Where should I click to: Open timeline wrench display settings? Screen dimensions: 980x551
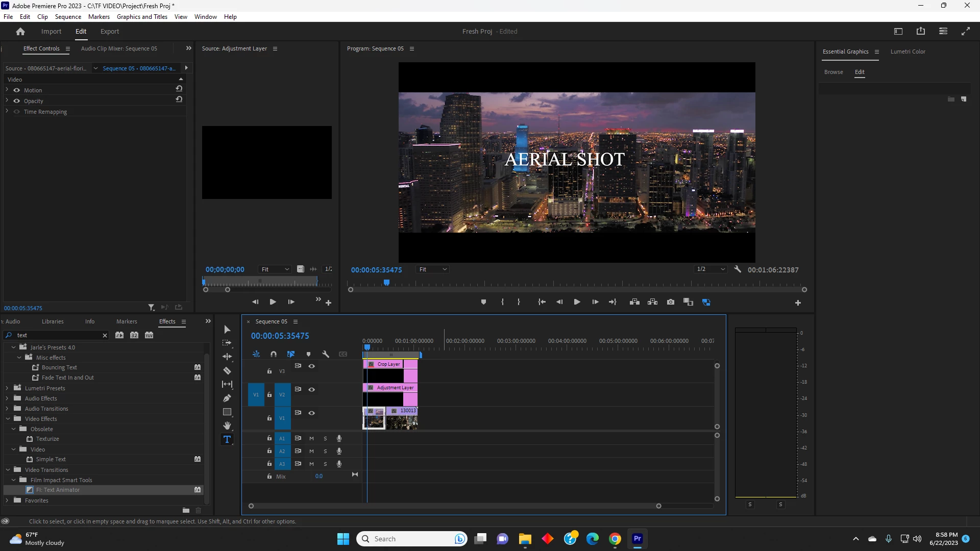(x=326, y=354)
